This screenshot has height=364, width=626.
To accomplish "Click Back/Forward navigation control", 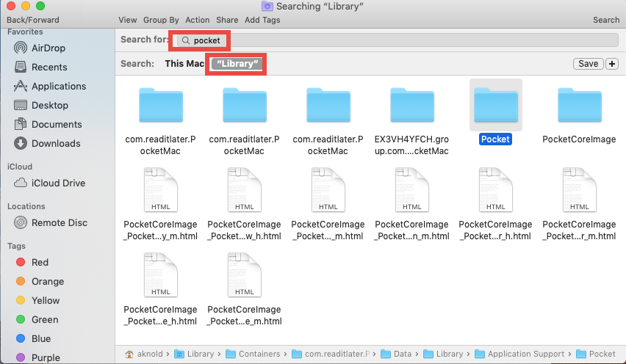I will pos(33,20).
